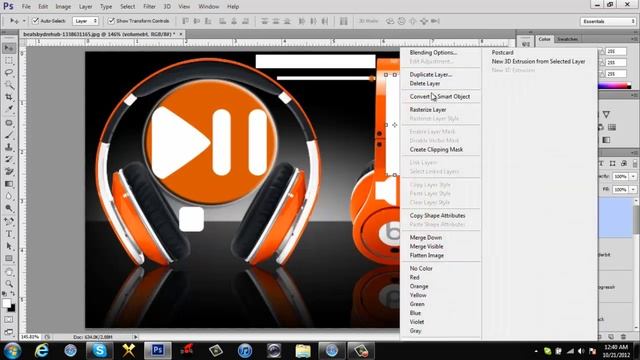
Task: Select the Lasso tool
Action: pos(9,73)
